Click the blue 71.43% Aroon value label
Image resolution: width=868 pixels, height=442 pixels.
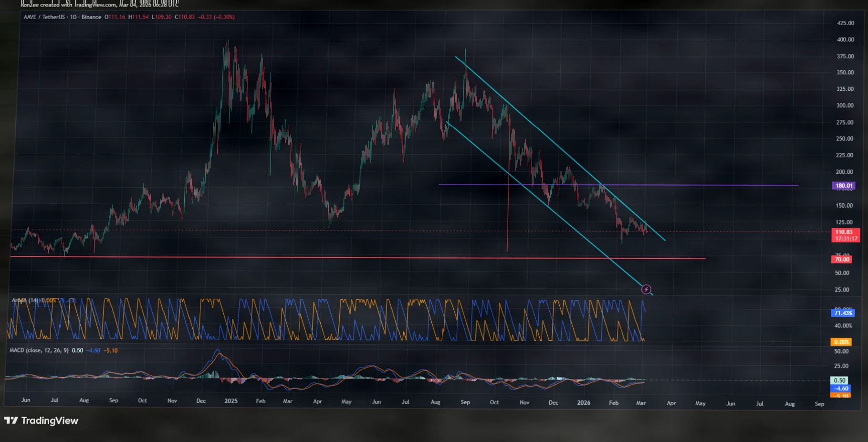[843, 313]
